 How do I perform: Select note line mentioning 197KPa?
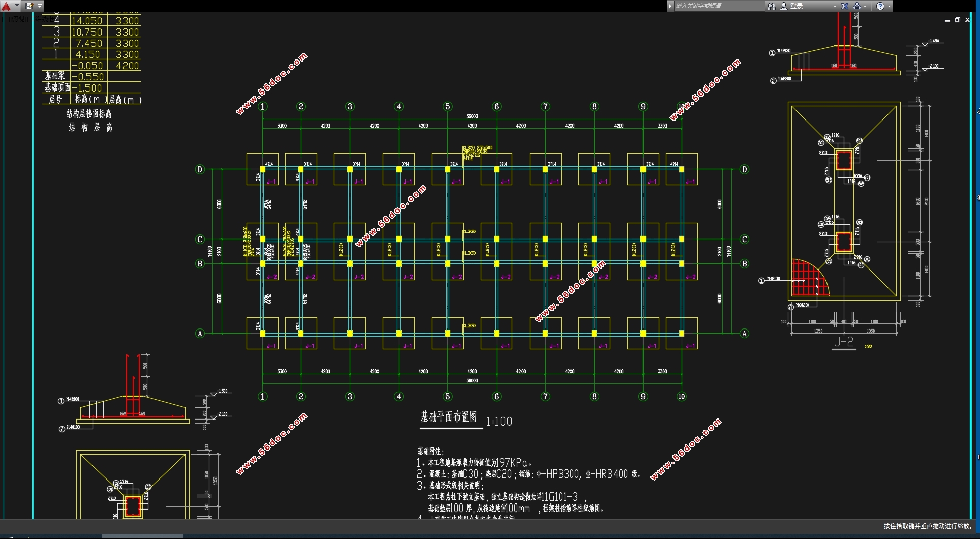click(x=474, y=463)
